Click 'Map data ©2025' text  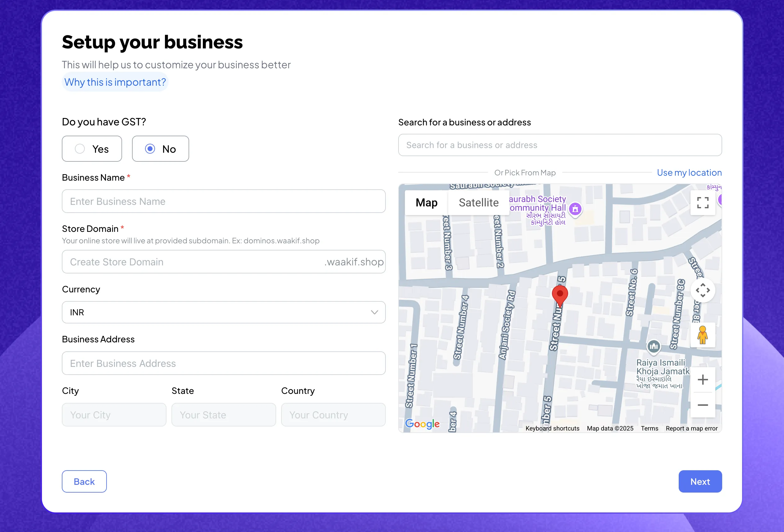[610, 428]
